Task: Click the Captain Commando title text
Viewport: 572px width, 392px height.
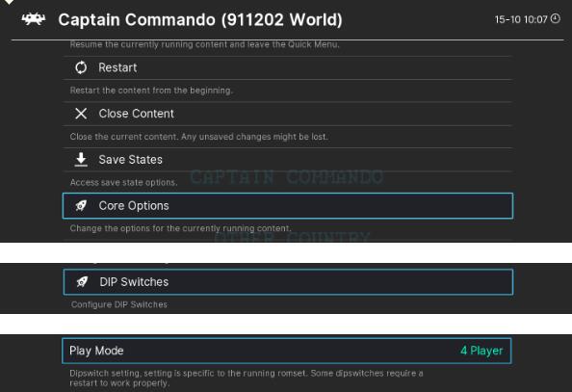Action: coord(200,19)
